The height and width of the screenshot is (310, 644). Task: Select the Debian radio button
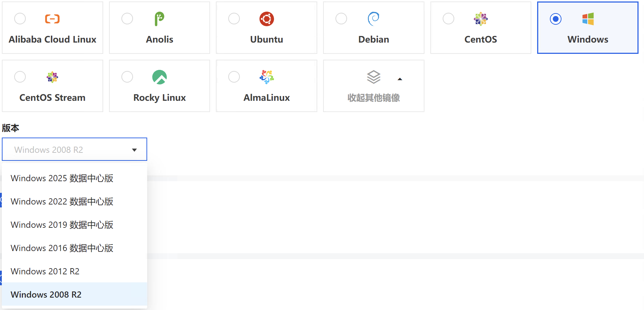coord(341,19)
